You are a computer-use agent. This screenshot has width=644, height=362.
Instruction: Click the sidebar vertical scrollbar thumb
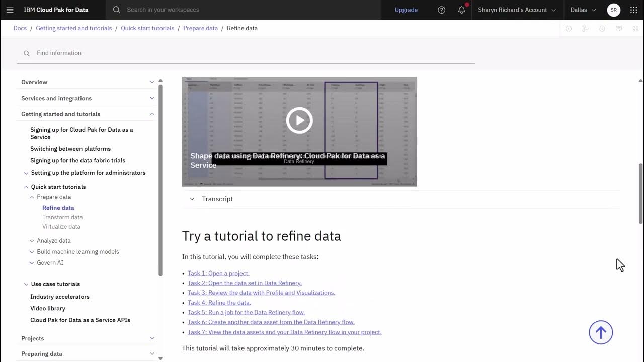click(160, 180)
